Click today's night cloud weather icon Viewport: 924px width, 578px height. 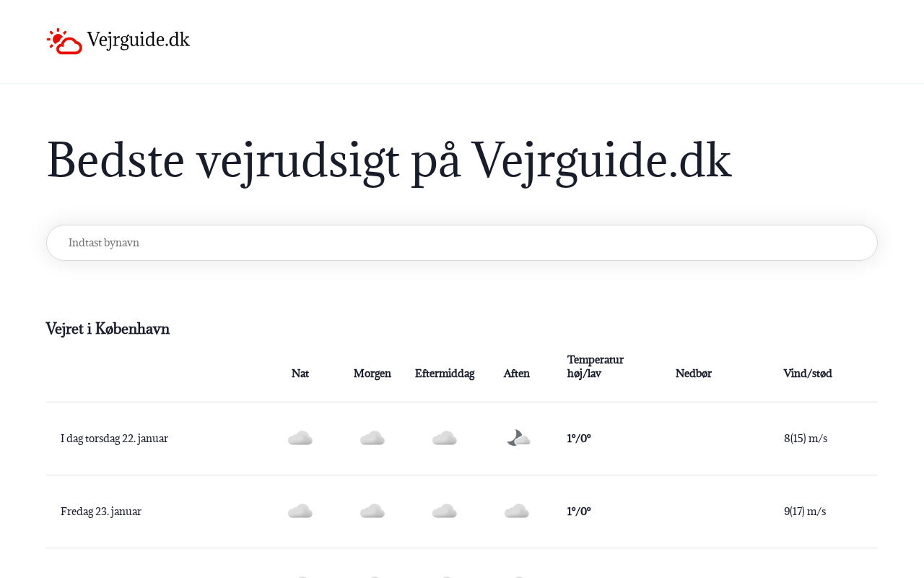[x=300, y=438]
